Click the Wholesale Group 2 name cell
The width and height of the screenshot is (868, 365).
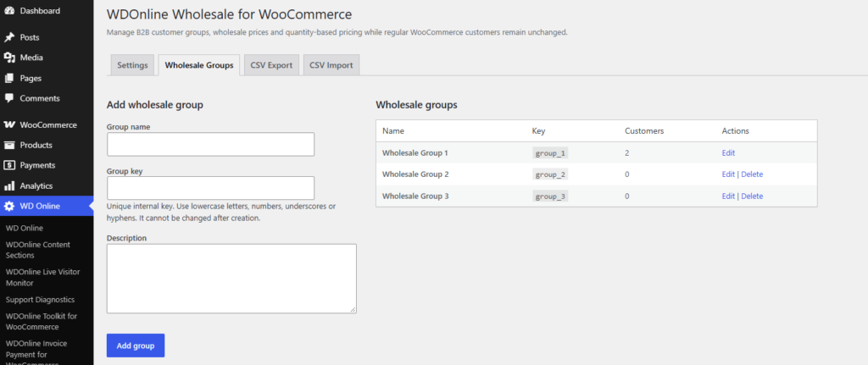pyautogui.click(x=415, y=174)
